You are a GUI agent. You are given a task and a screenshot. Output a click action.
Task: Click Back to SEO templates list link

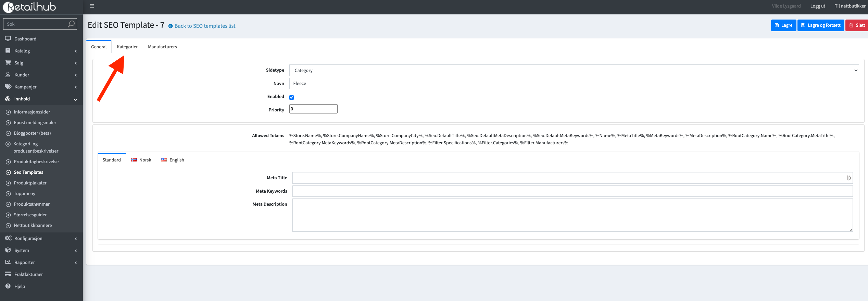coord(204,26)
